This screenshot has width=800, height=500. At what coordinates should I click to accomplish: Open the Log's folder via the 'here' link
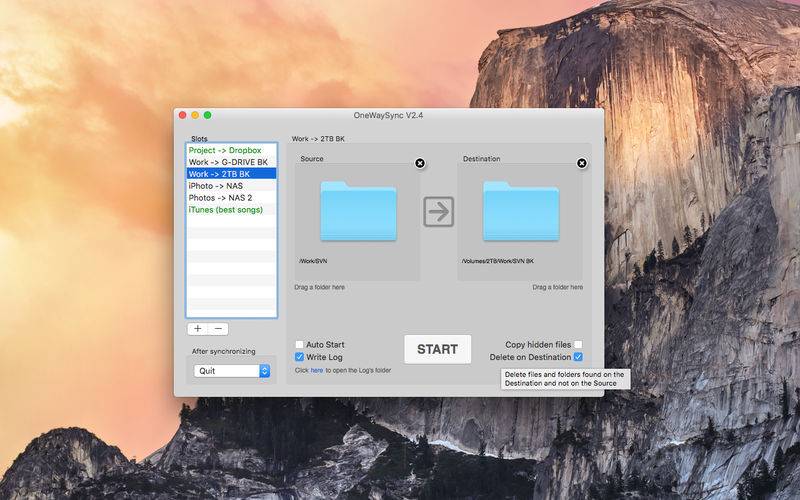click(x=317, y=370)
